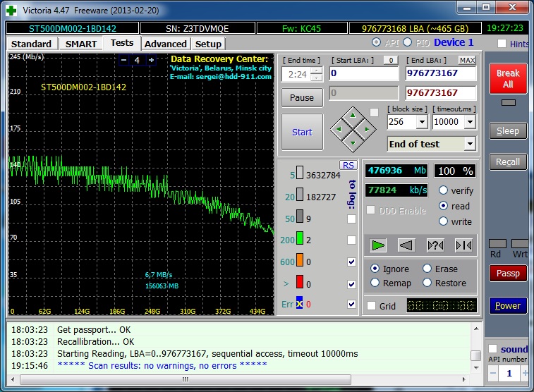Click the Start LBA input field
The height and width of the screenshot is (392, 534).
coord(364,73)
